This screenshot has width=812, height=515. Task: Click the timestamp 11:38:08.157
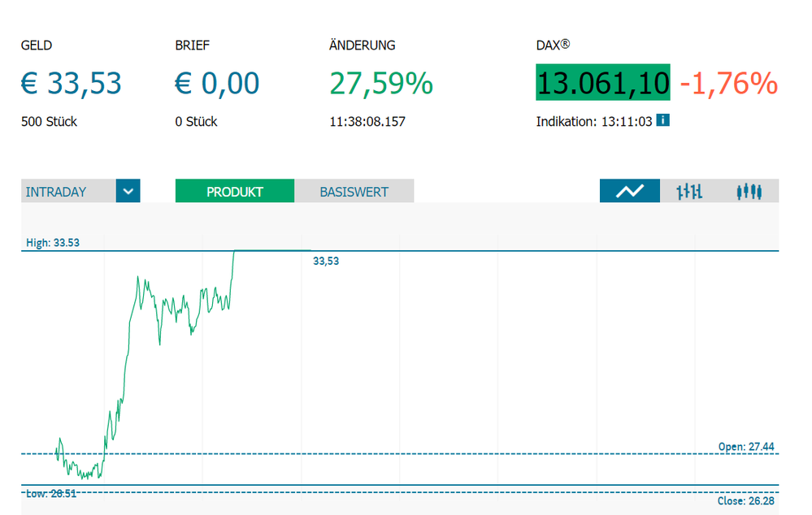(367, 122)
